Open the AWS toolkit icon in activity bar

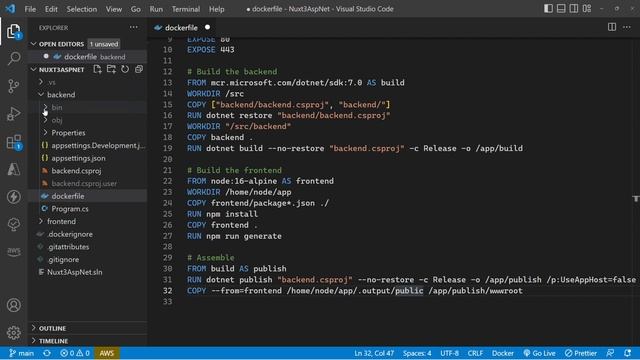pos(14,251)
